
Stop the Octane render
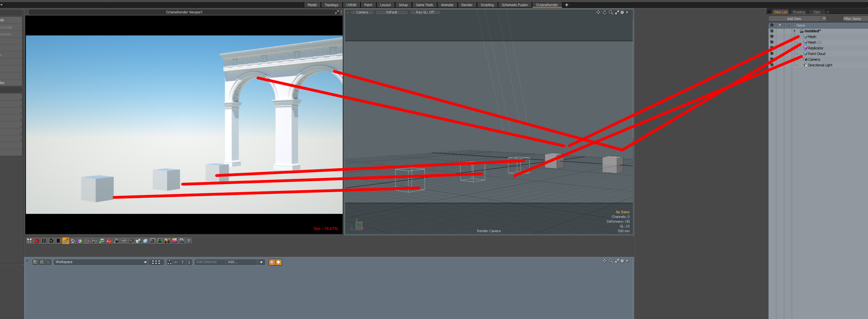[x=58, y=241]
